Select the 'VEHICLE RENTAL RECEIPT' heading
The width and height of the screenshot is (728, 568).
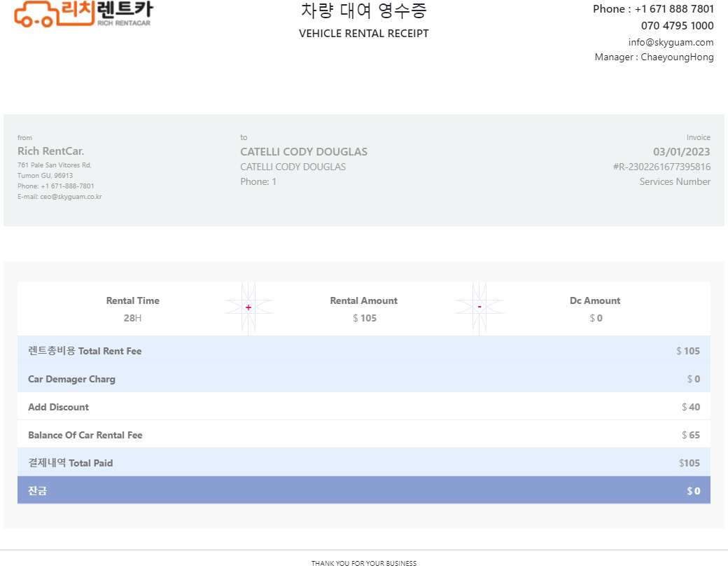click(x=363, y=34)
